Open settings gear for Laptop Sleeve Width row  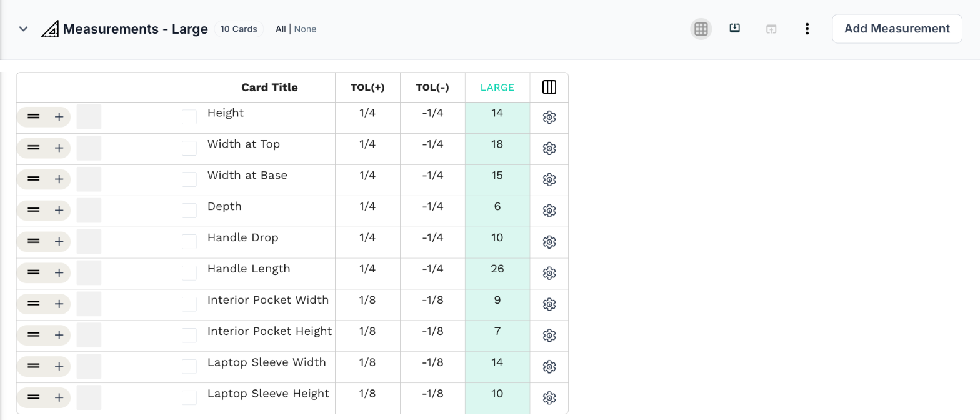pyautogui.click(x=549, y=367)
